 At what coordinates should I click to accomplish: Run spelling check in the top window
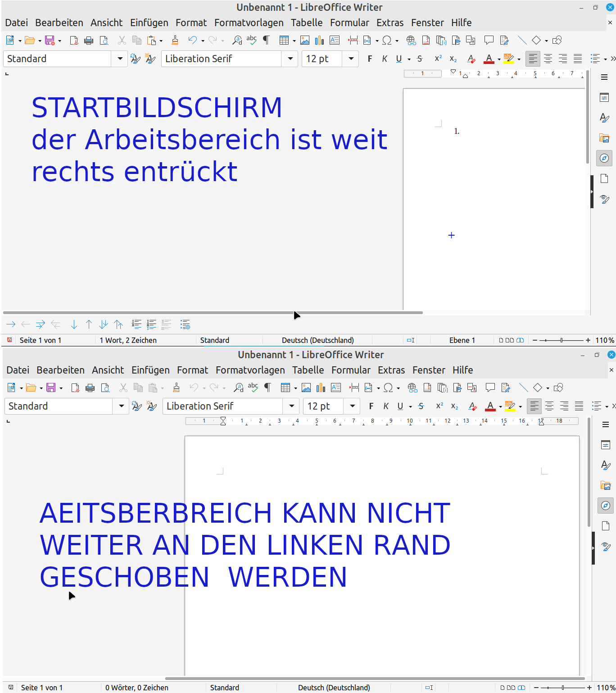coord(252,41)
